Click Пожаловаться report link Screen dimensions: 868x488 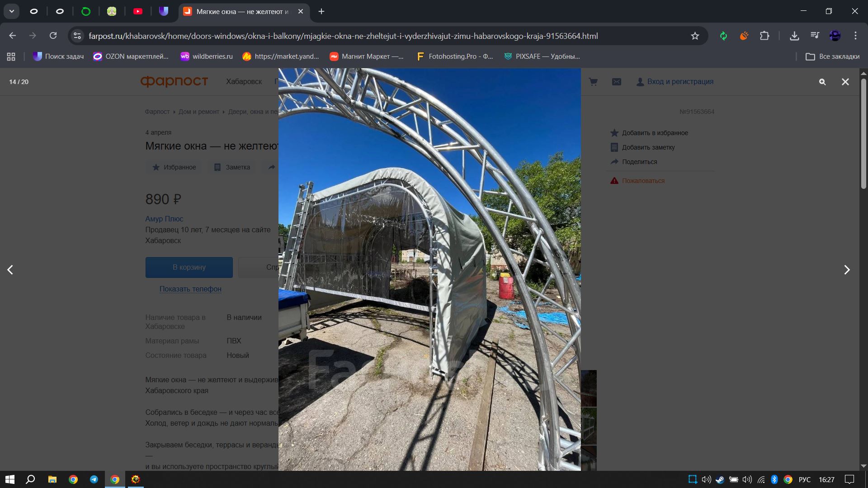point(643,181)
